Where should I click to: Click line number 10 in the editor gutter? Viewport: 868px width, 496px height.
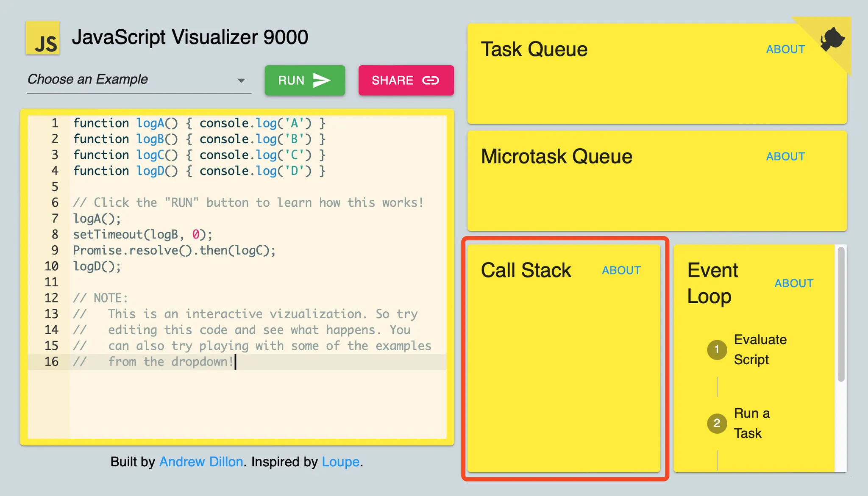[52, 266]
